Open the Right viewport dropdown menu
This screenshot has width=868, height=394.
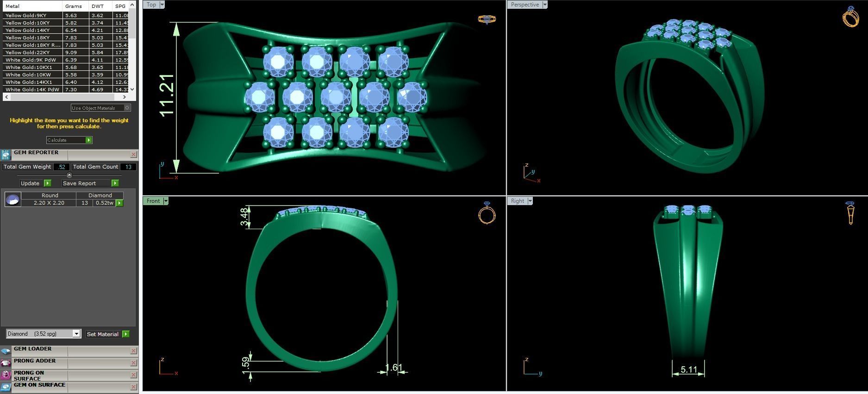click(x=530, y=201)
